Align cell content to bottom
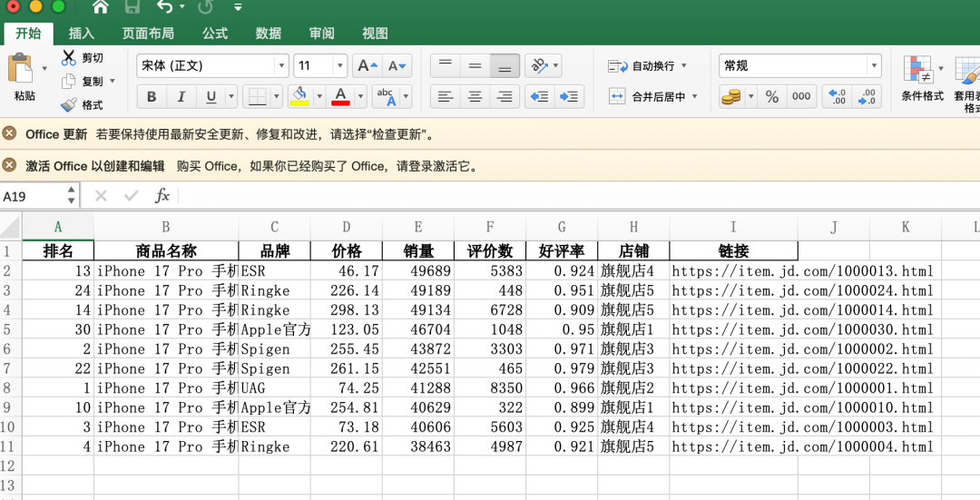Screen dimensions: 980x500 click(505, 65)
